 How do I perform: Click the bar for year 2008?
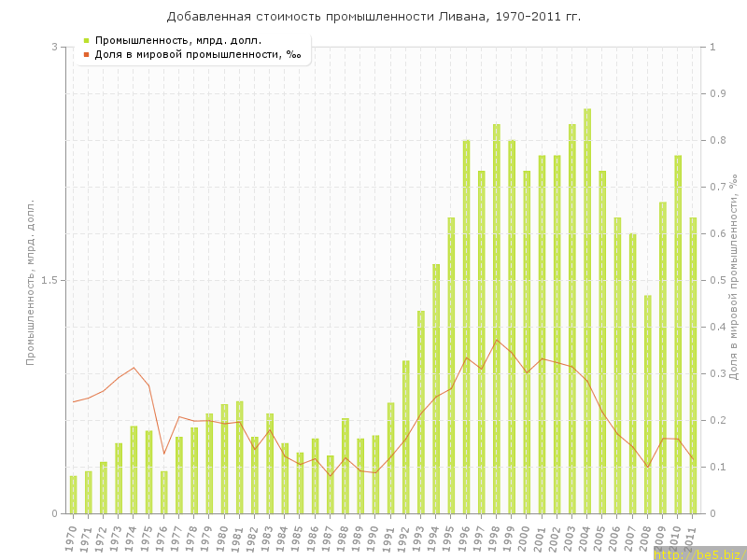[648, 404]
